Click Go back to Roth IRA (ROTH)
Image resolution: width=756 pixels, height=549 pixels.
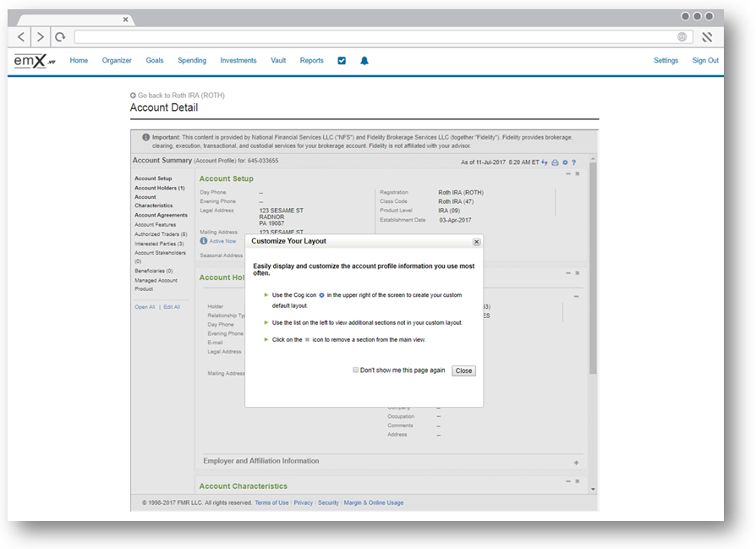tap(181, 96)
